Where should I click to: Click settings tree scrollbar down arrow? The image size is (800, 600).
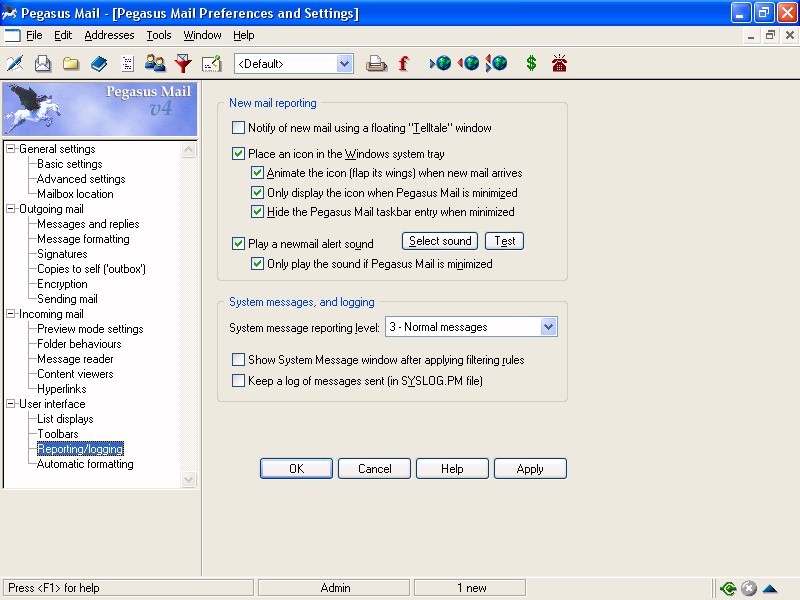189,480
